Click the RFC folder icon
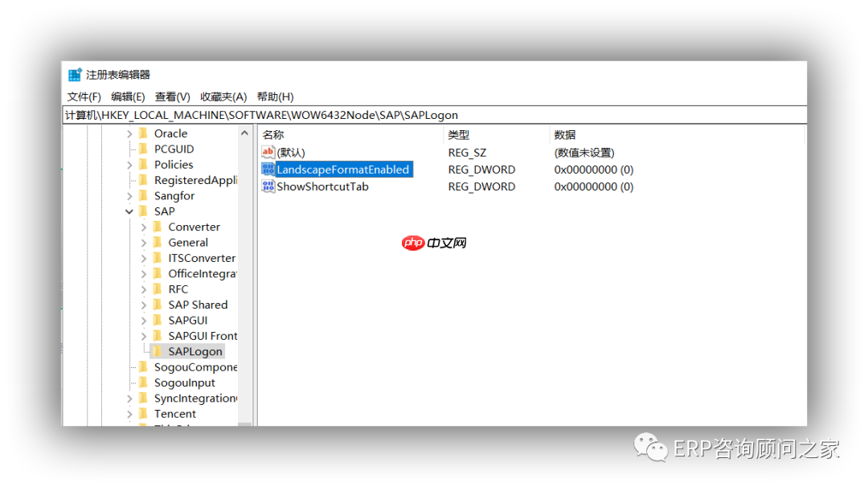 click(x=158, y=289)
